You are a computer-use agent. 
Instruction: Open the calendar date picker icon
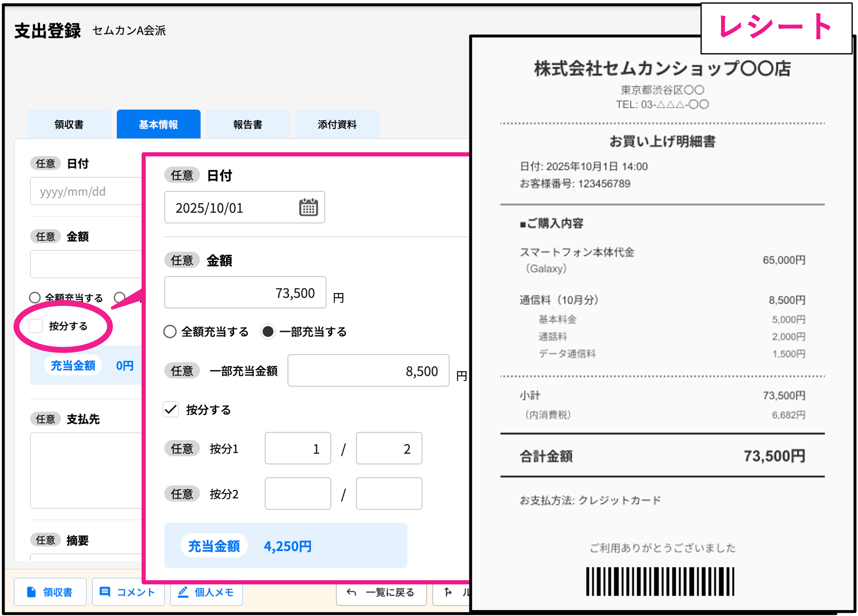[308, 207]
